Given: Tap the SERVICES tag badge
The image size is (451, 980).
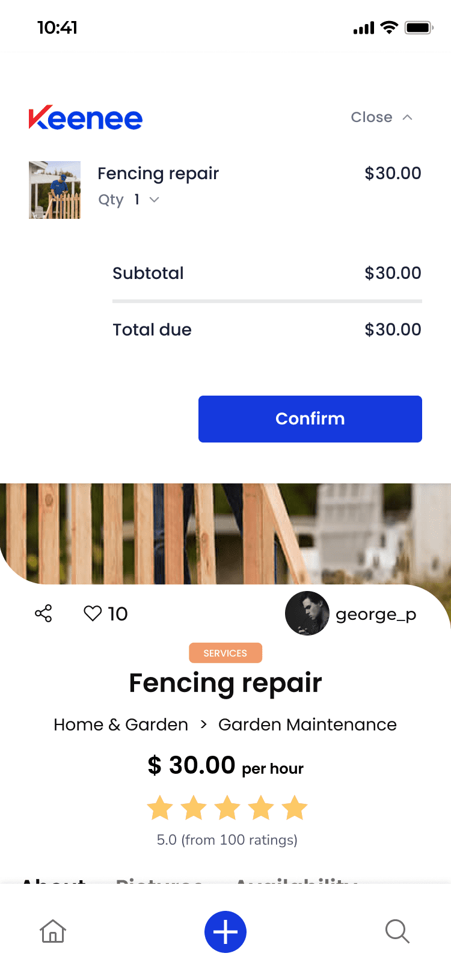Looking at the screenshot, I should click(x=226, y=653).
